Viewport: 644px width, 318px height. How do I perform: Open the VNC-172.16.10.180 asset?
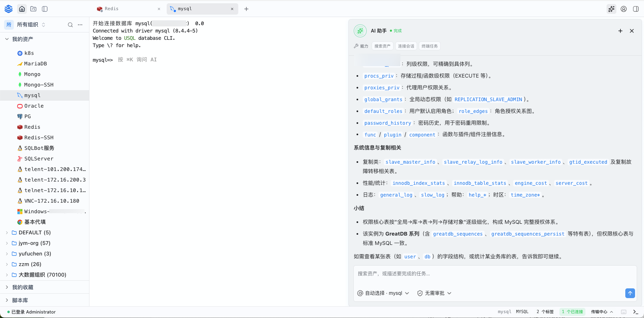(45, 201)
